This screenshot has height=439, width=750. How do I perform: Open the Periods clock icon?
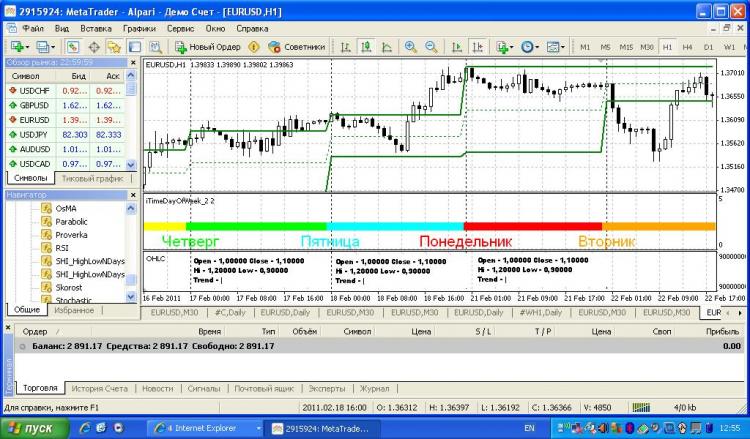527,47
